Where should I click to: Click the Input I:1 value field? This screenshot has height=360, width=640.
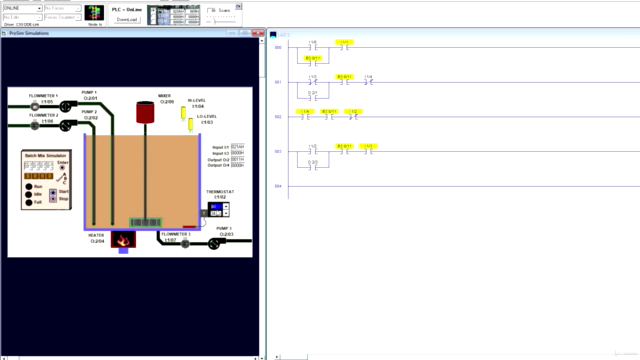click(x=238, y=147)
